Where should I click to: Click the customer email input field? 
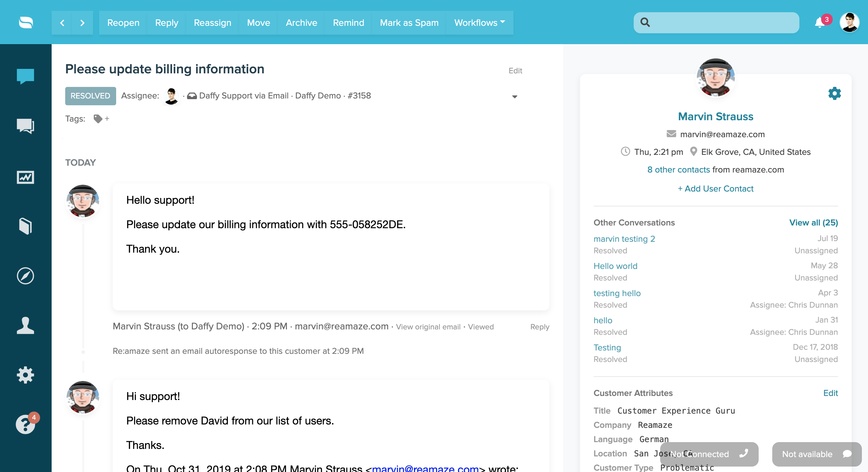pos(722,134)
